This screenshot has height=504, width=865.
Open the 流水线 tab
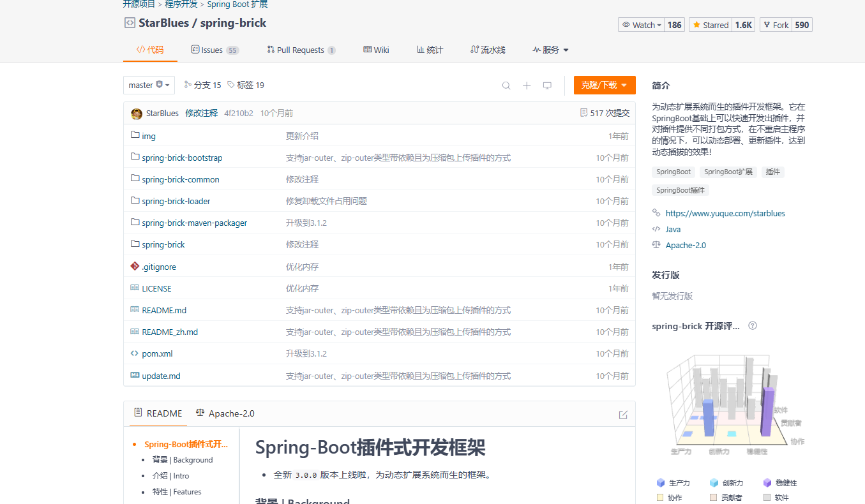pyautogui.click(x=488, y=50)
